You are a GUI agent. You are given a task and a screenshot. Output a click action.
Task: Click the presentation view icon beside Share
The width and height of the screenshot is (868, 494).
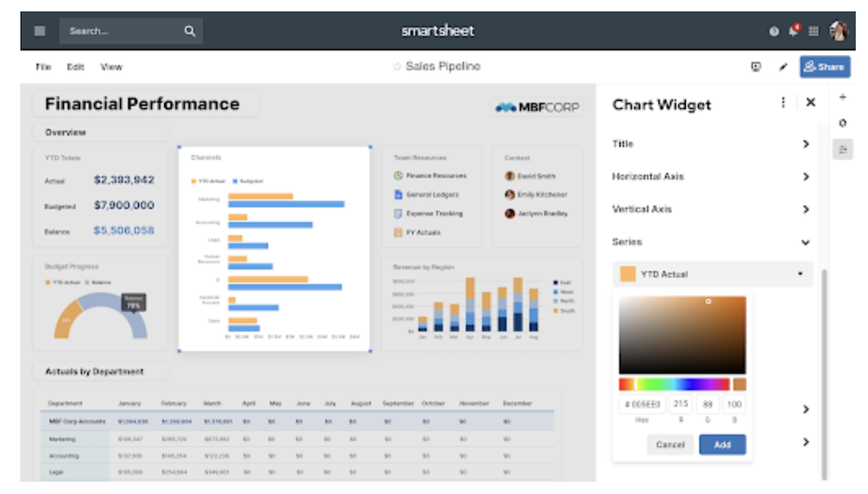756,67
